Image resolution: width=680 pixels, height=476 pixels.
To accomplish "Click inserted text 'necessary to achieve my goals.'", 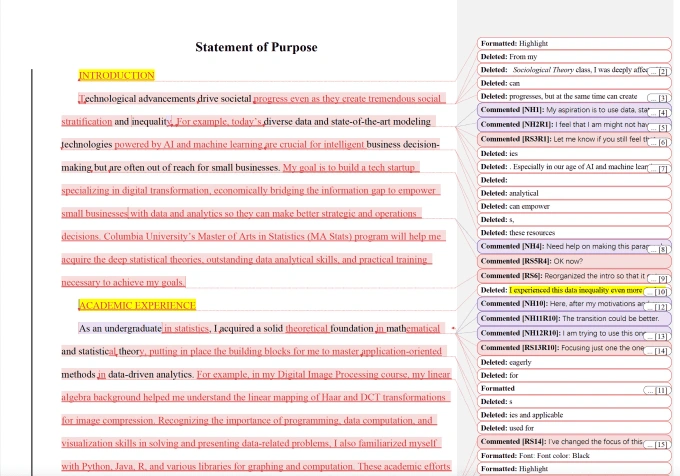I will click(123, 282).
